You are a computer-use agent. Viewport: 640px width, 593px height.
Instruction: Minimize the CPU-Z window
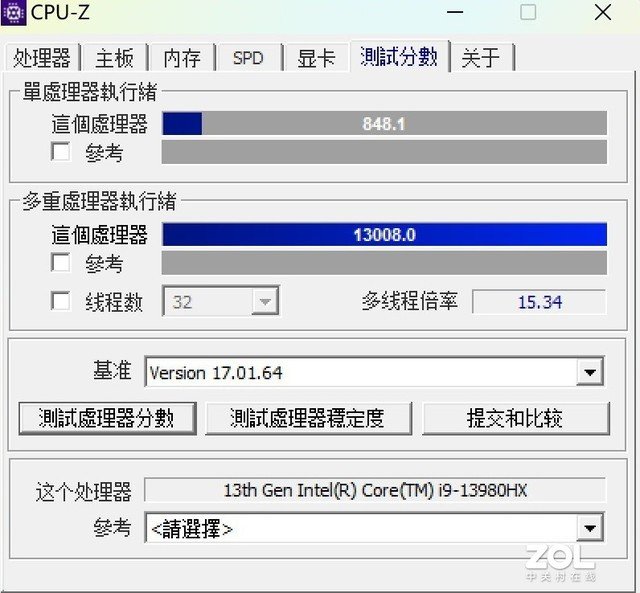(x=455, y=12)
